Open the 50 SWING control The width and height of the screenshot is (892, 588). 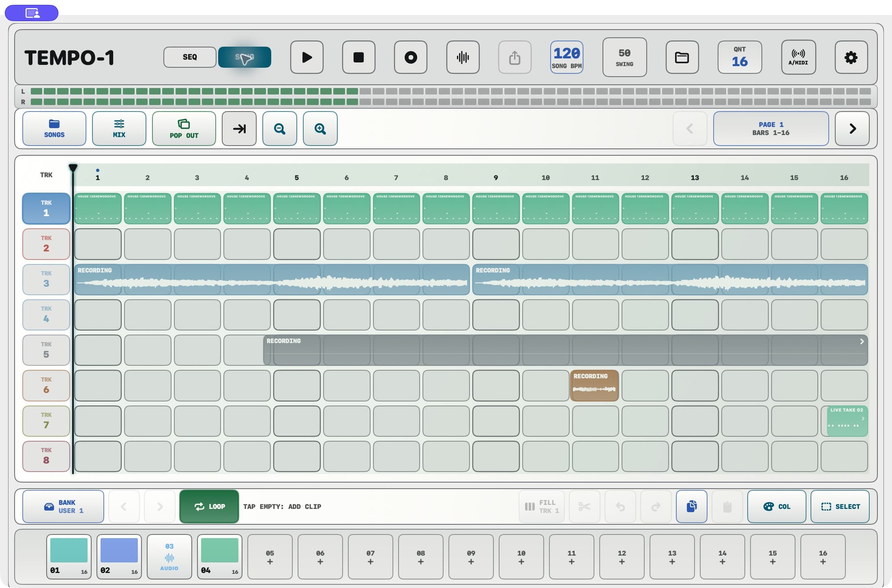[x=624, y=57]
